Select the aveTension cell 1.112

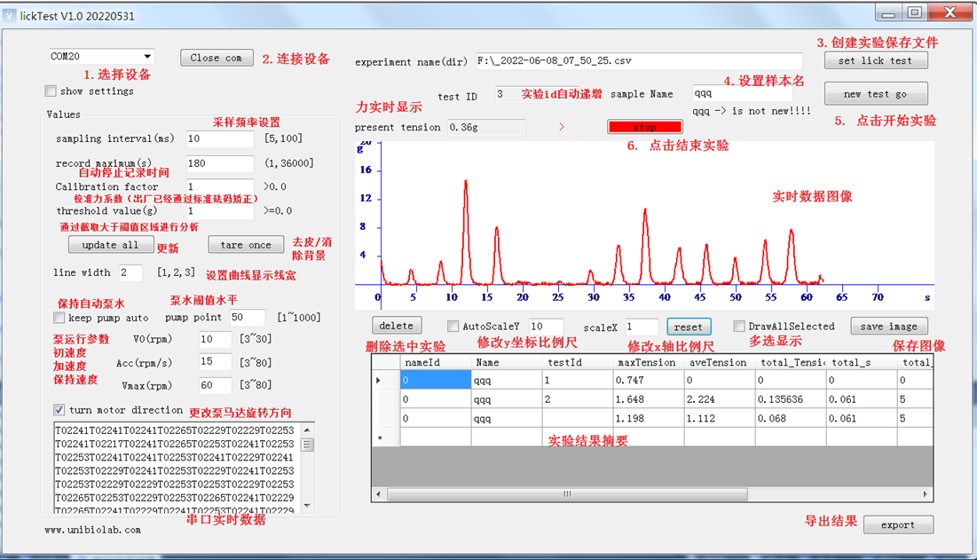coord(720,419)
